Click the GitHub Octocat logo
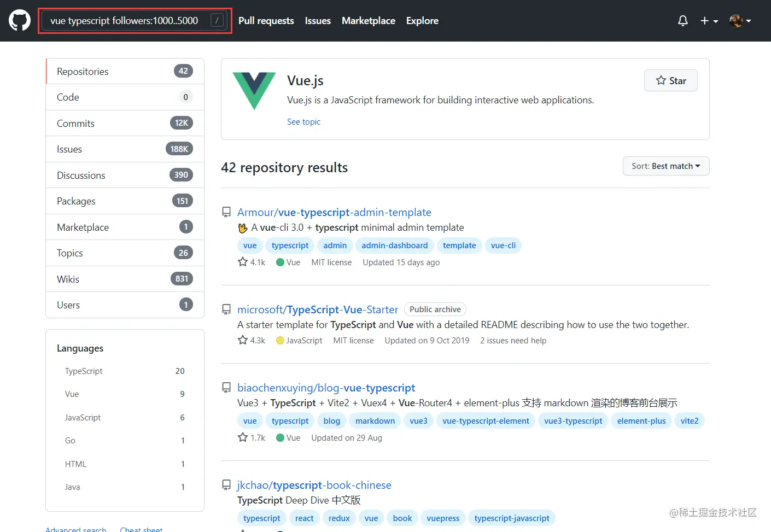The height and width of the screenshot is (532, 771). [19, 20]
